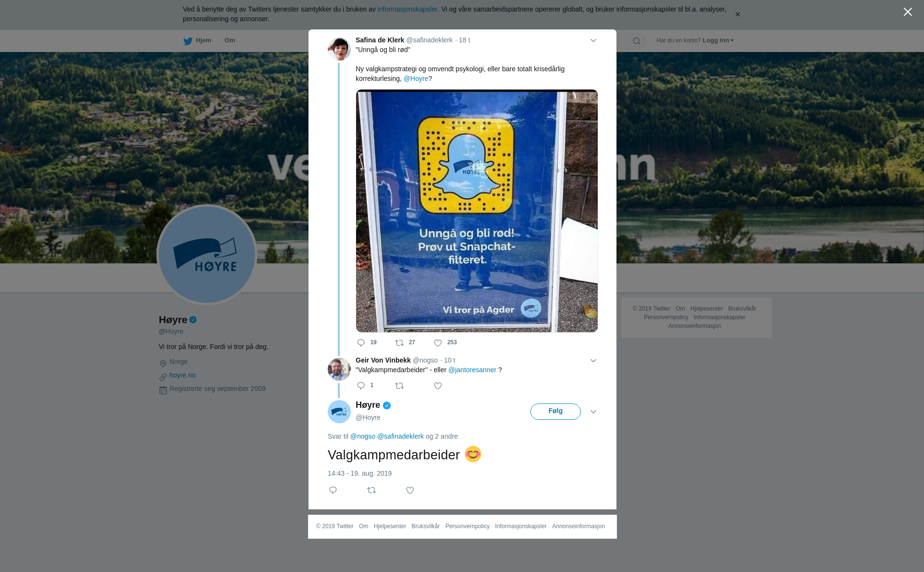Screen dimensions: 924x572
Task: Reply to Safina de Klerk's tweet
Action: point(361,343)
